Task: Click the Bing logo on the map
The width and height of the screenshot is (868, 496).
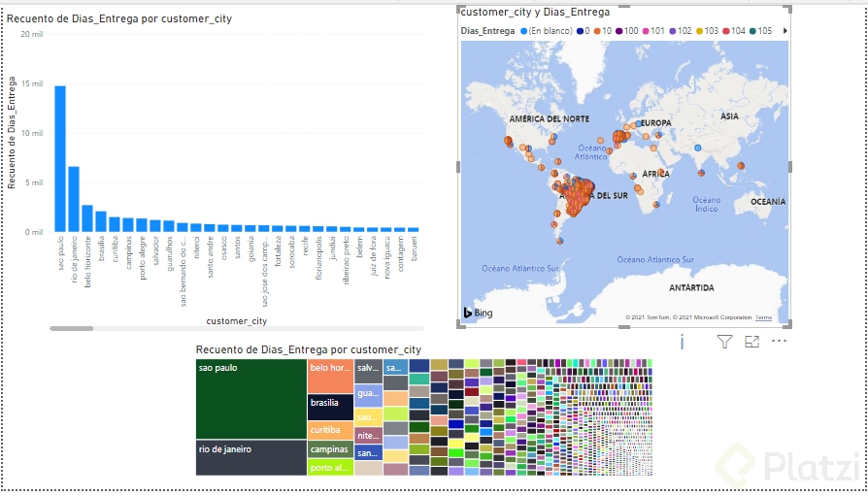Action: pyautogui.click(x=478, y=313)
